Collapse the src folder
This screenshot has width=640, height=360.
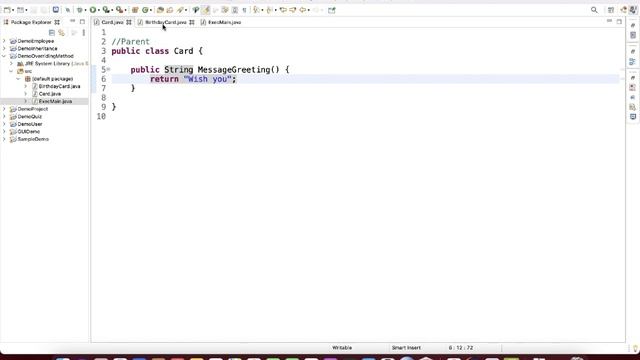11,71
